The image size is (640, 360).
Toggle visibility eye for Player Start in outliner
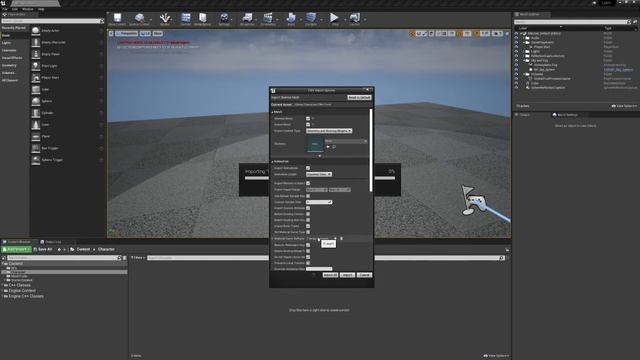[516, 47]
